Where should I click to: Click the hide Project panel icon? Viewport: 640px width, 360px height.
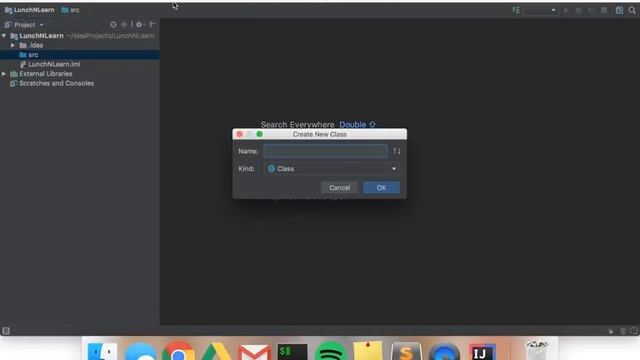[152, 24]
